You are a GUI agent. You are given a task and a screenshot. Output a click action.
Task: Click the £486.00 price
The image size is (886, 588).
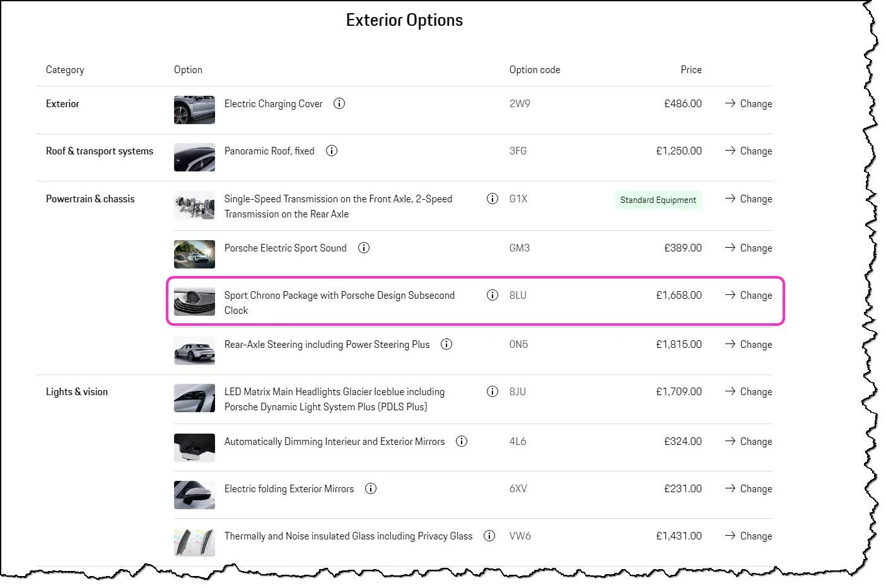coord(683,103)
